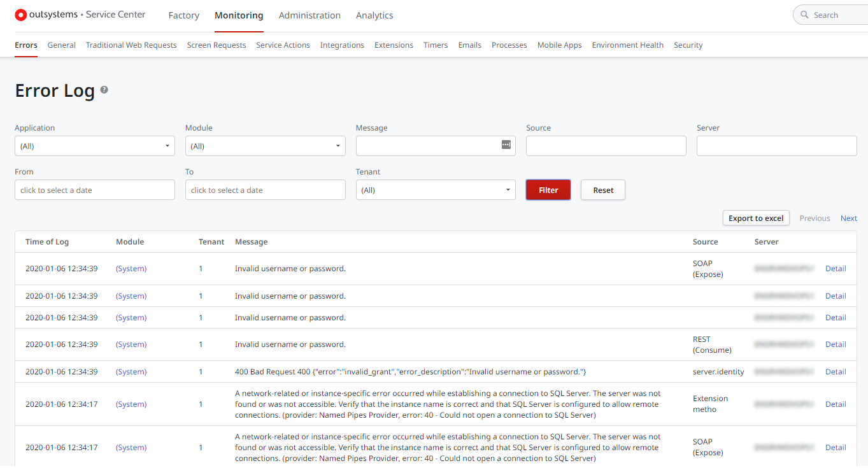Click the Filter button
The image size is (868, 468).
coord(548,189)
